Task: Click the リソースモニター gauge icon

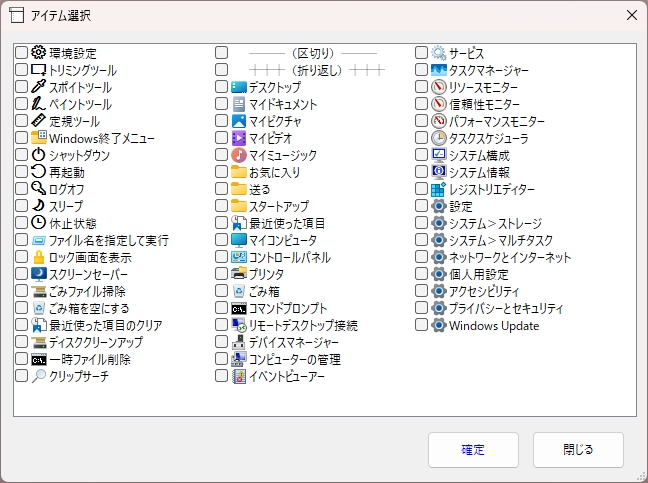Action: click(x=438, y=87)
